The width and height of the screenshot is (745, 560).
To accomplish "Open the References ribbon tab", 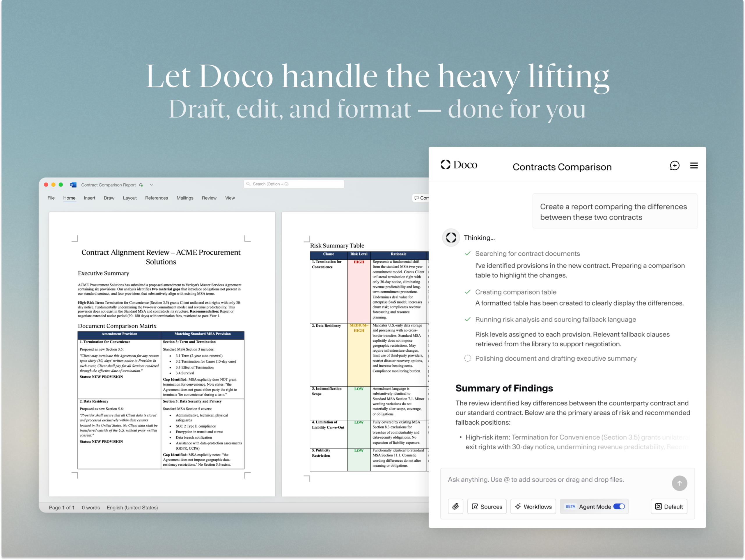I will point(156,198).
